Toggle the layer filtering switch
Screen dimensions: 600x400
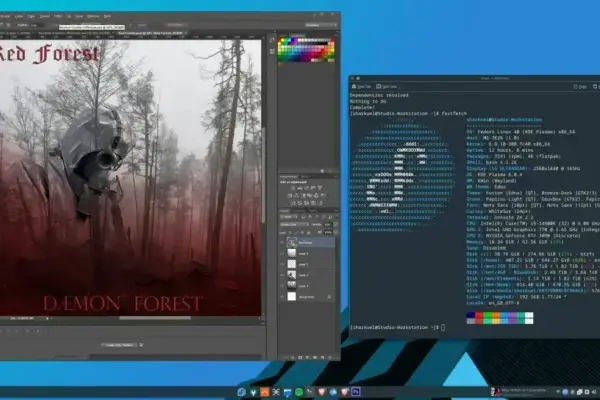pyautogui.click(x=337, y=217)
